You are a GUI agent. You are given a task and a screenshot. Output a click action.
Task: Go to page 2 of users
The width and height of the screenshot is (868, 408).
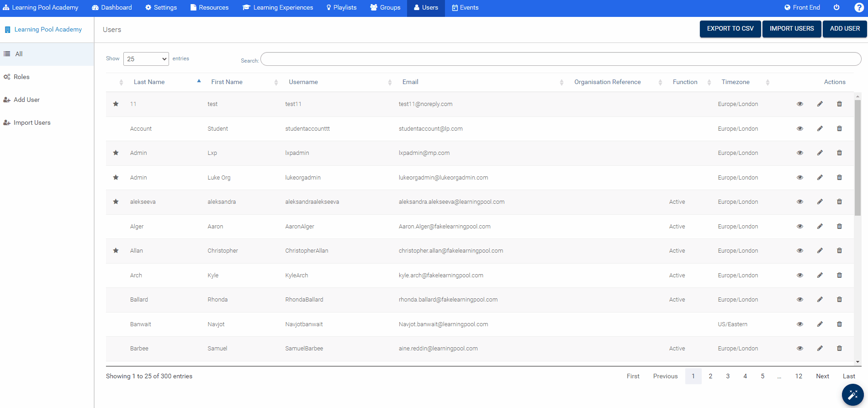pyautogui.click(x=710, y=376)
